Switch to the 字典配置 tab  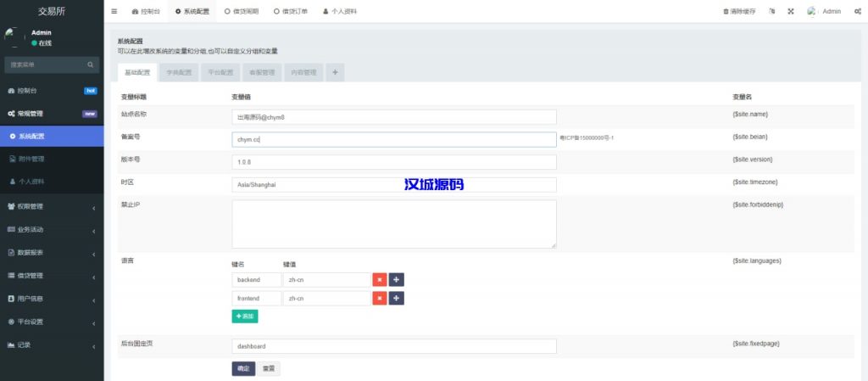coord(179,73)
